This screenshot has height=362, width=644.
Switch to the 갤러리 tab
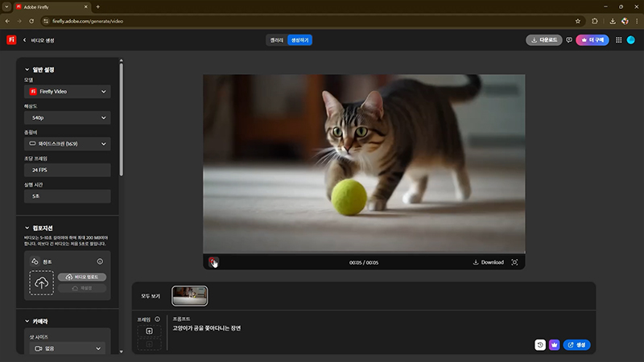pyautogui.click(x=277, y=39)
